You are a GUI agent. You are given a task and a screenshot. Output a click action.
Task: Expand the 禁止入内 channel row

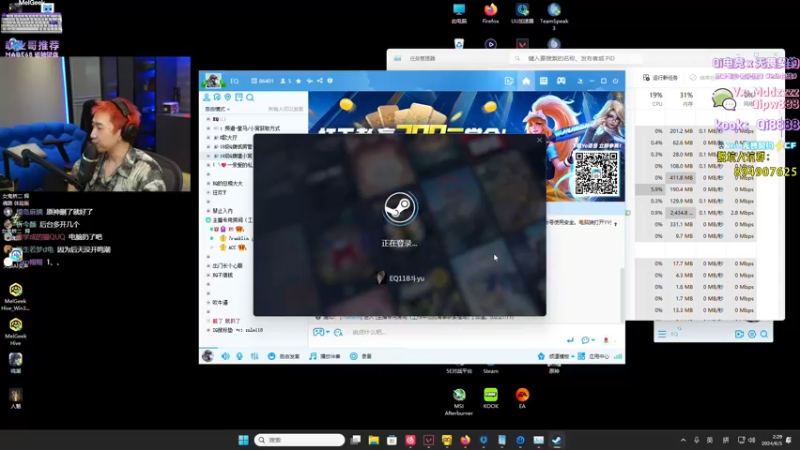coord(208,211)
